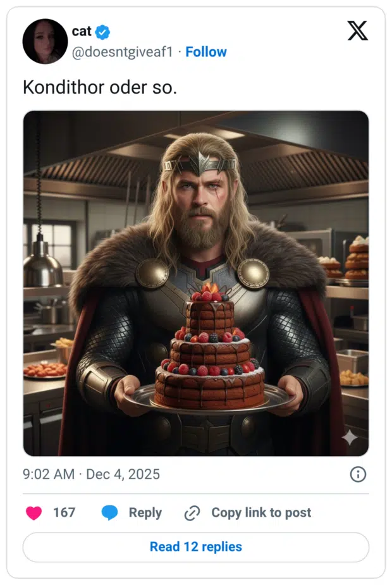Click the X logo

click(357, 30)
